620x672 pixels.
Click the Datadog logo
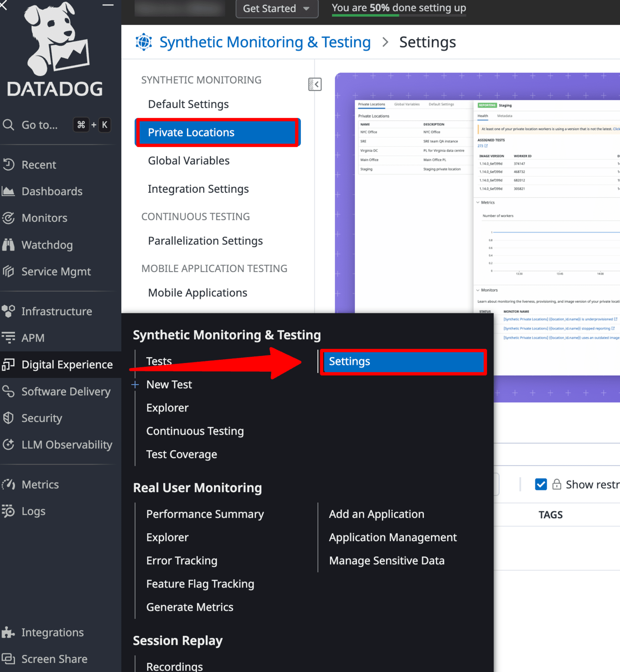point(55,50)
